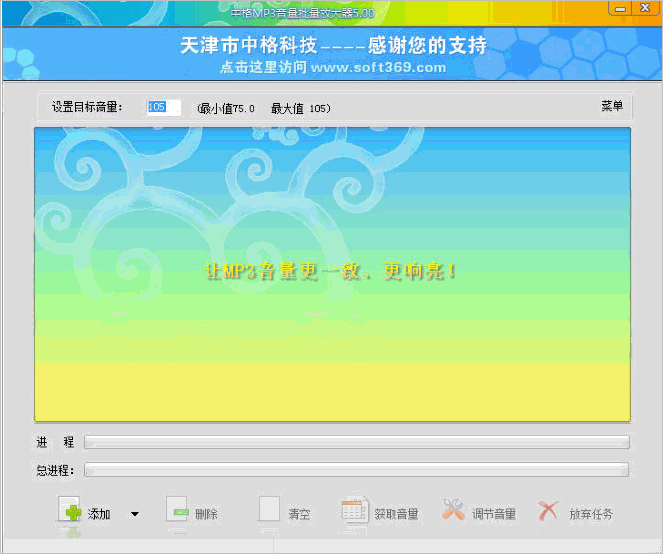The width and height of the screenshot is (663, 554).
Task: Click the 获取音量 button label
Action: pyautogui.click(x=396, y=514)
